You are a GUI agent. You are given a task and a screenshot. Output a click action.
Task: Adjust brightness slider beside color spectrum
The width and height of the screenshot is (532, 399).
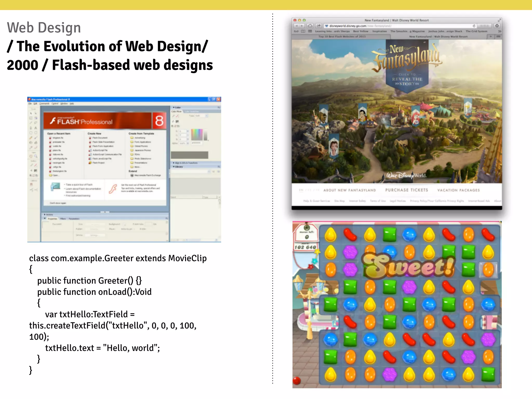pos(205,135)
